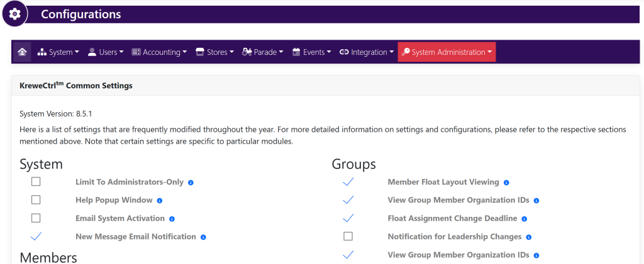Open info icon for Email System Activation
Viewport: 644px width, 264px height.
172,219
